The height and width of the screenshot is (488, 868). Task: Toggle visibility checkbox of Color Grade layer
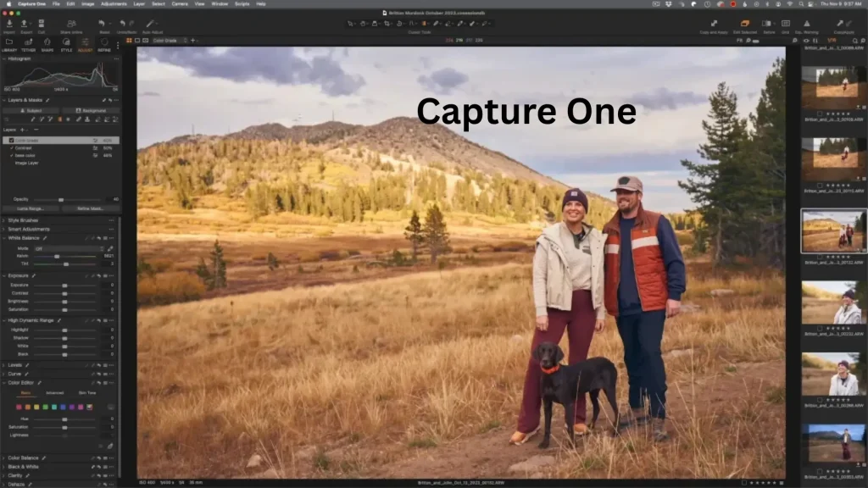12,141
